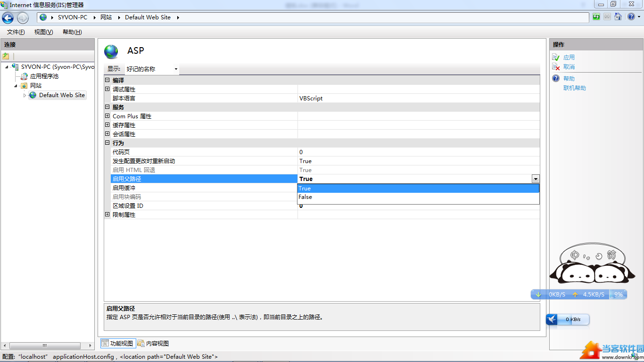Viewport: 644px width, 362px height.
Task: Click the refresh page icon in address bar
Action: (596, 17)
